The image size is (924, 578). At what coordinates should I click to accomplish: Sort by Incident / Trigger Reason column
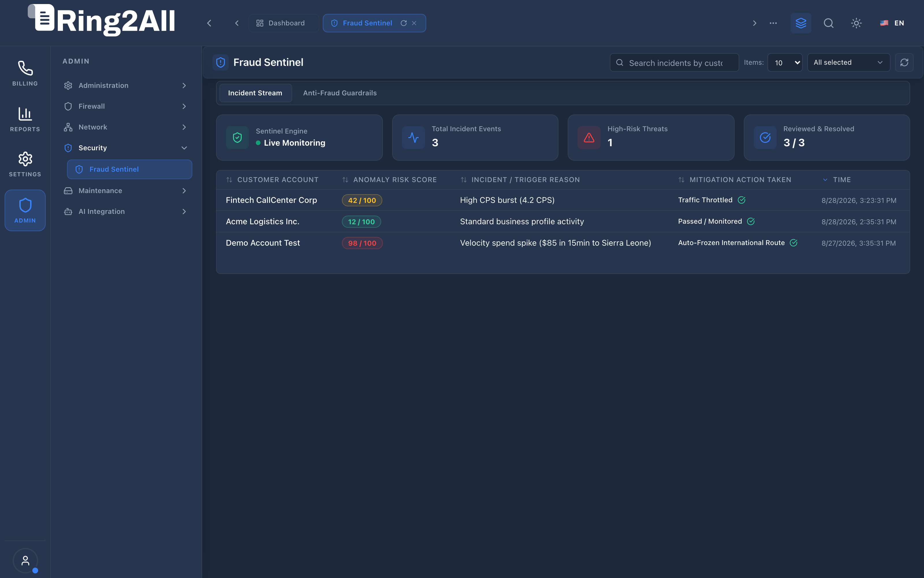point(520,180)
